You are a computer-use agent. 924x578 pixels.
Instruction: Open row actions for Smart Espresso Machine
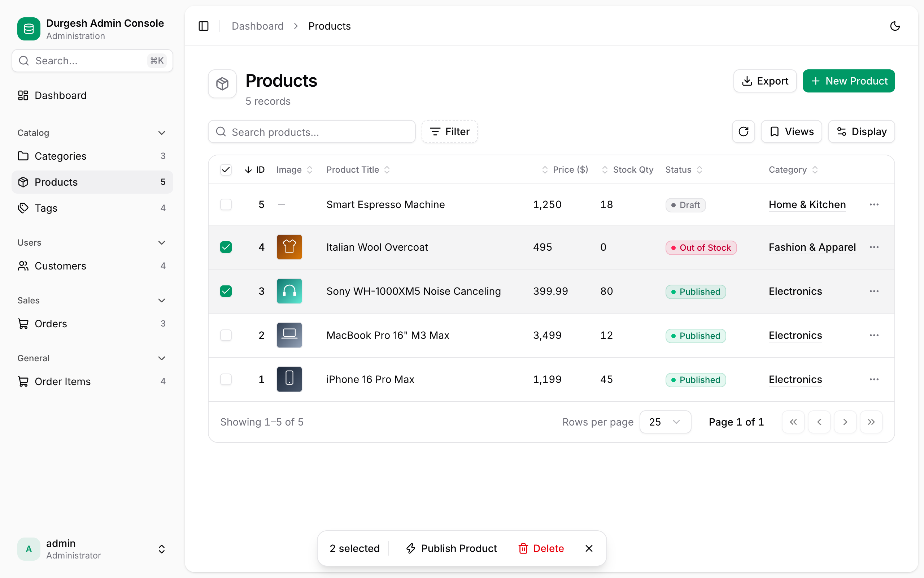pos(874,204)
